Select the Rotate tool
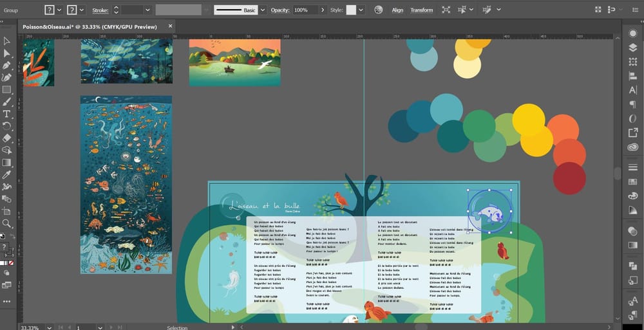 pyautogui.click(x=6, y=126)
